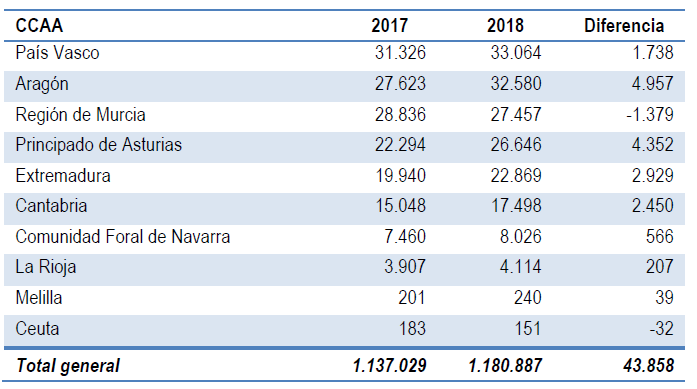Select the País Vasco row label

pyautogui.click(x=57, y=53)
